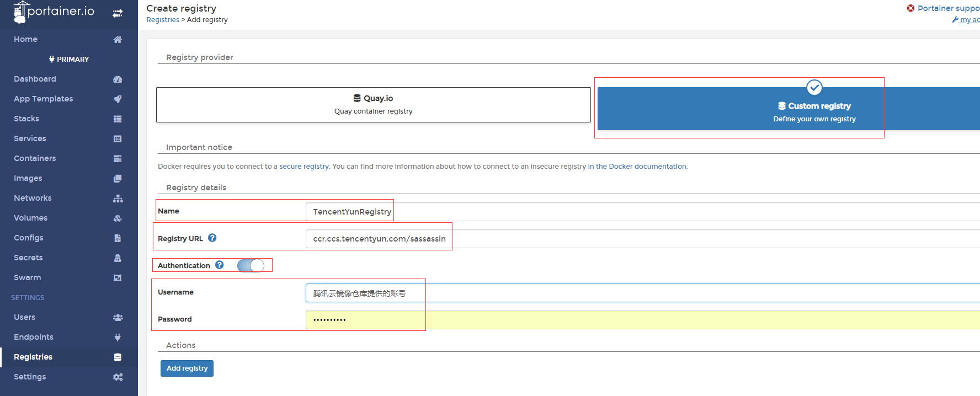Viewport: 980px width, 396px height.
Task: Click the Name field TencentYunRegistry
Action: (x=643, y=212)
